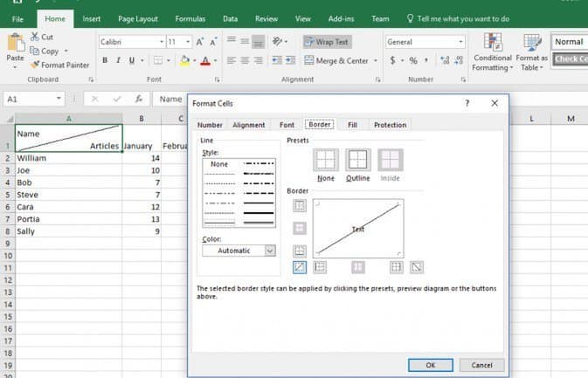Click the Cut scissors icon
Image resolution: width=588 pixels, height=378 pixels.
pos(34,37)
